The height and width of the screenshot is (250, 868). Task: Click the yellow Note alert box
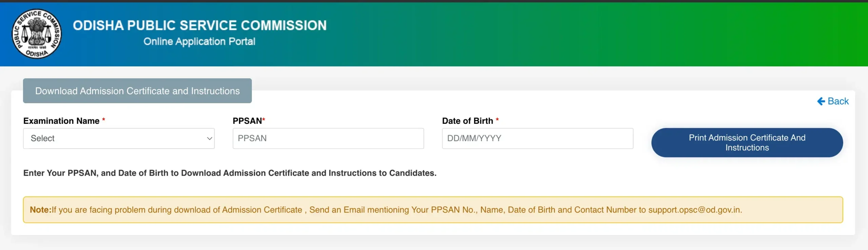pos(433,210)
